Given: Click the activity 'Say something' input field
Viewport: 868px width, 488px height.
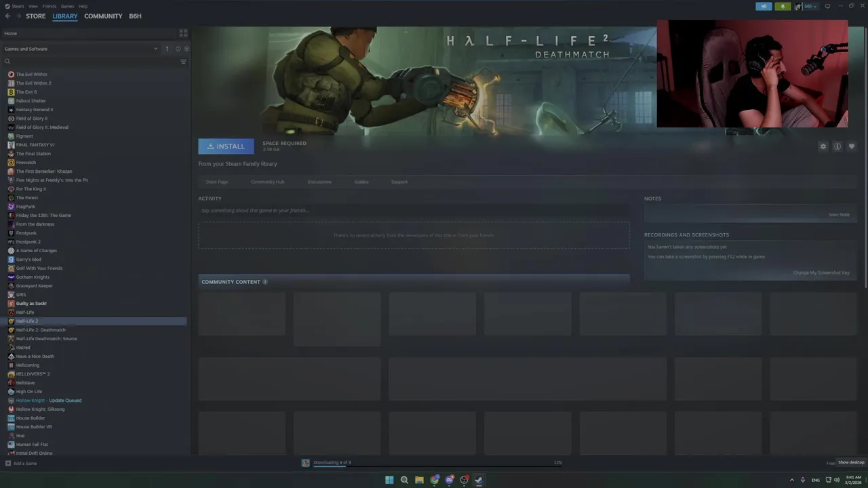Looking at the screenshot, I should 414,210.
